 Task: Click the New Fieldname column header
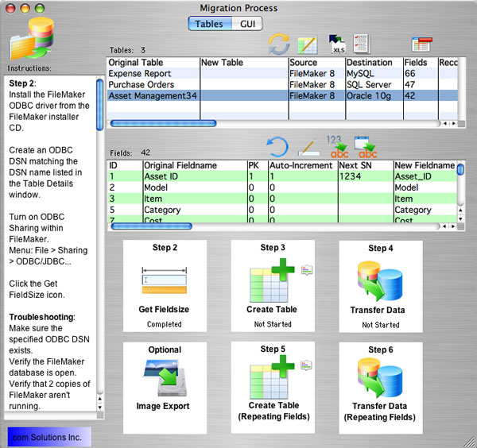(425, 165)
